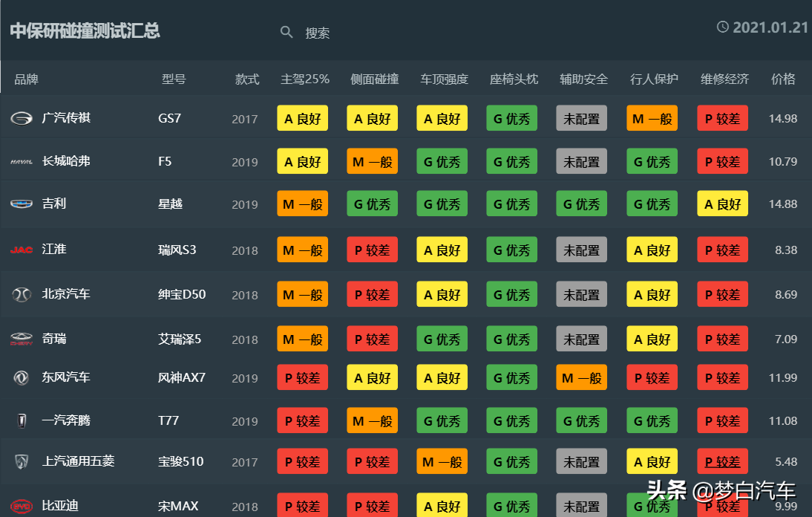Select the 上汽通用五菱 brand name

(x=78, y=461)
